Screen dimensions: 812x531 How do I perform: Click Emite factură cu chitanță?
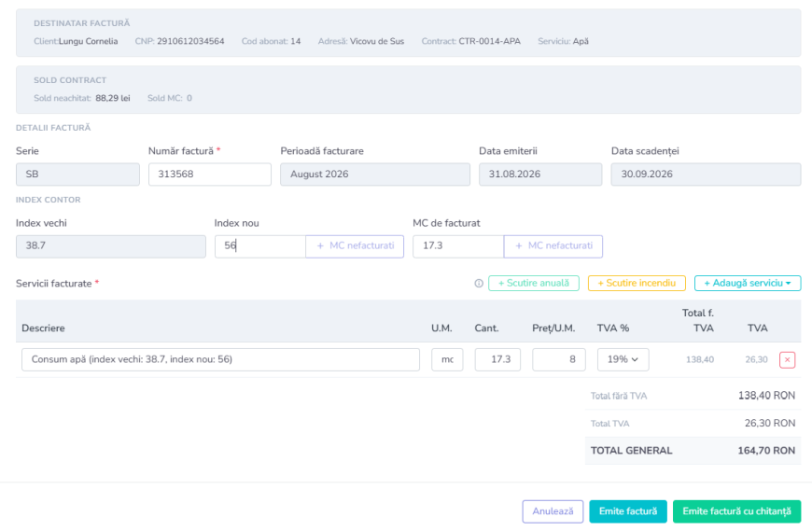coord(736,511)
